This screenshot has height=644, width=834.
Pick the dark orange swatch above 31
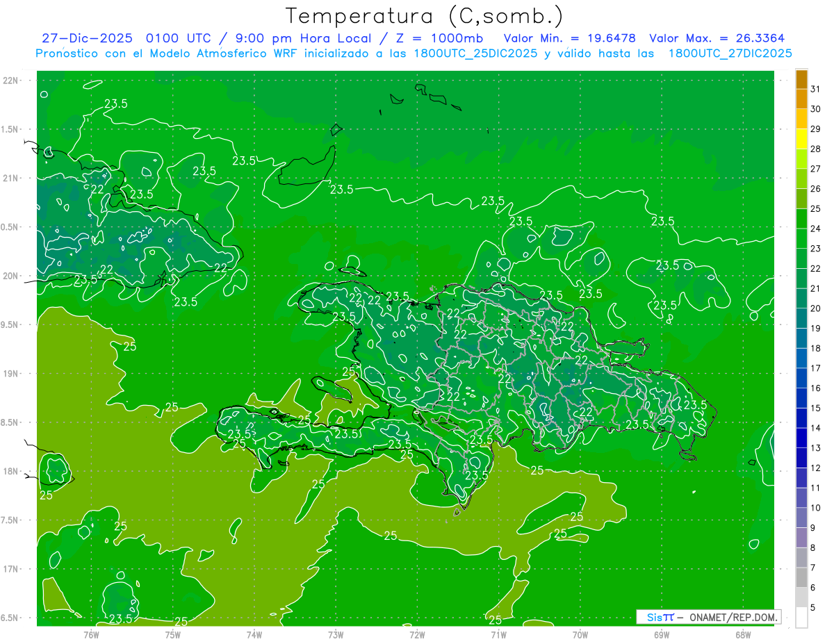pos(802,79)
